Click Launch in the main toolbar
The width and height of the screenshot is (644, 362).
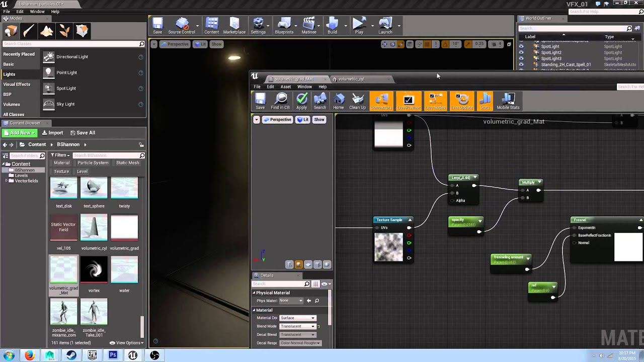(385, 26)
